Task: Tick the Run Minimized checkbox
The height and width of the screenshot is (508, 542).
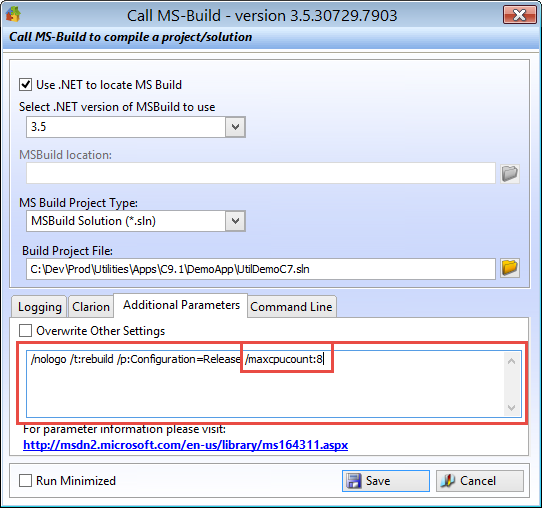Action: (x=26, y=480)
